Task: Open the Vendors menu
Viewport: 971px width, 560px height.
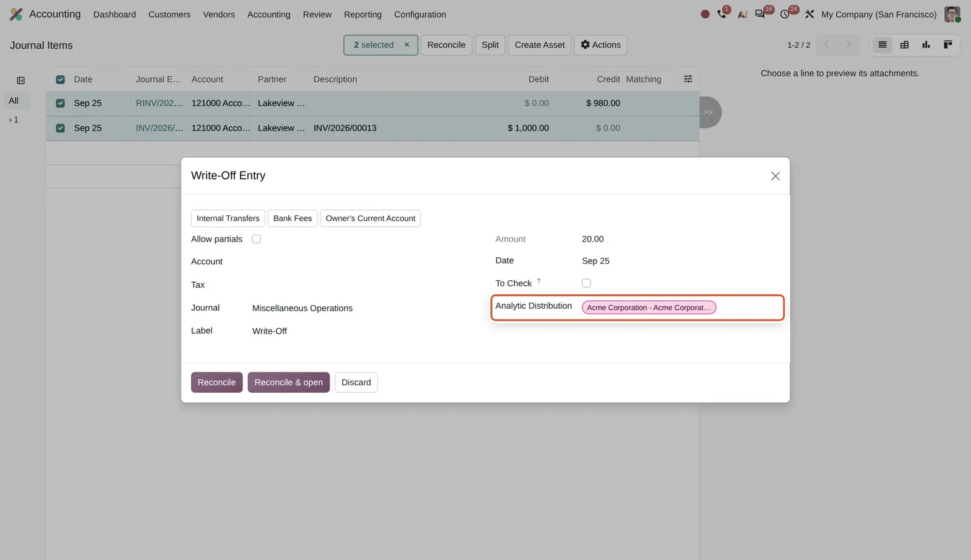Action: [x=218, y=14]
